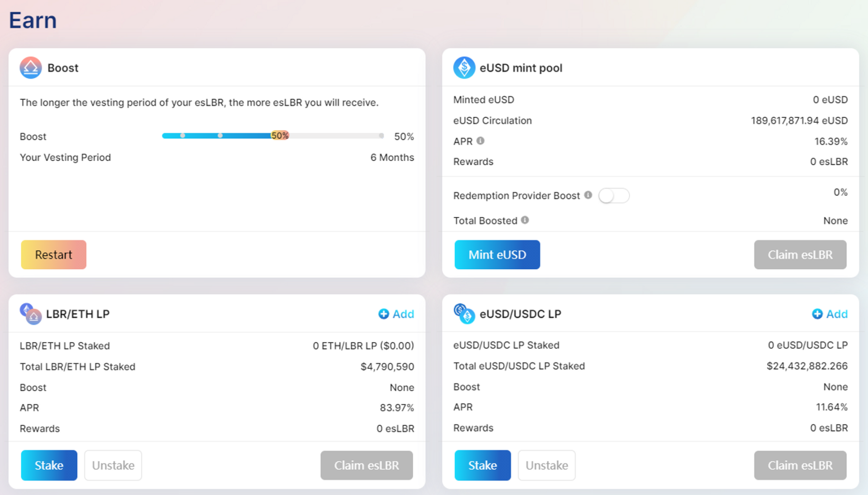Image resolution: width=868 pixels, height=495 pixels.
Task: Click the vesting period description sentence
Action: coord(199,102)
